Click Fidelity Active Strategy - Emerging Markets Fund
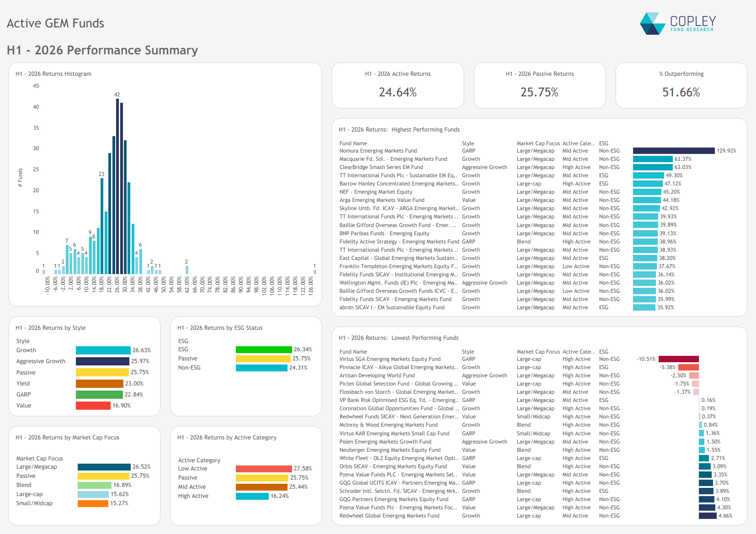 click(399, 242)
